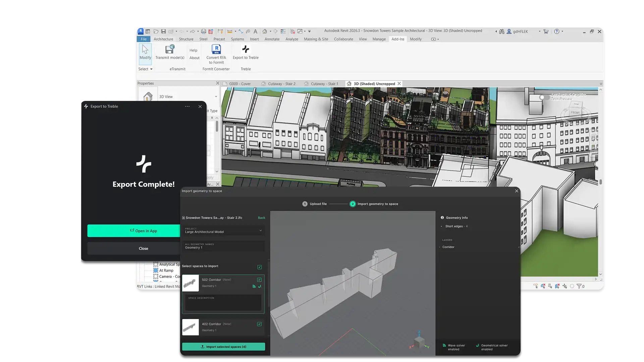Click the Open in App button

coord(144,231)
